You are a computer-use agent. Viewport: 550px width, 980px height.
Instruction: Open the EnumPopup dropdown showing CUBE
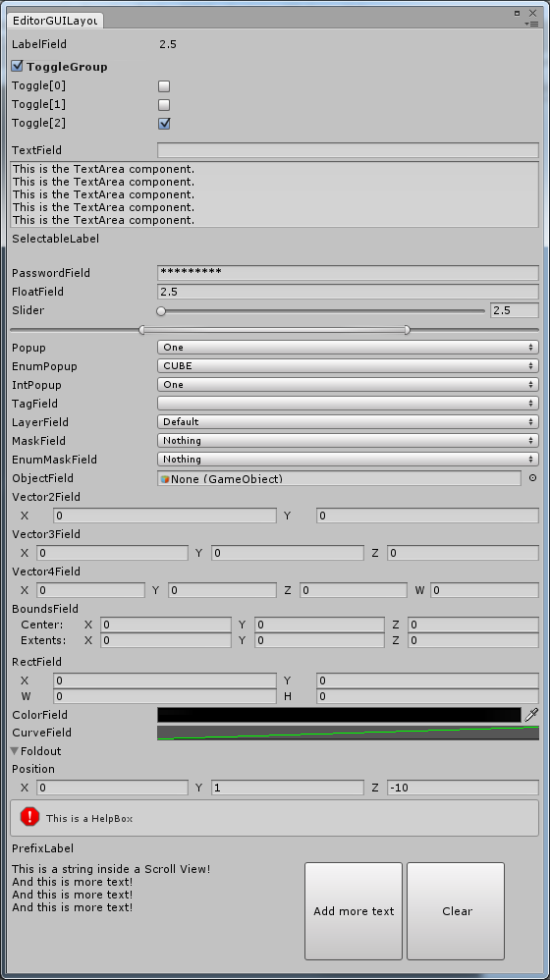(348, 365)
